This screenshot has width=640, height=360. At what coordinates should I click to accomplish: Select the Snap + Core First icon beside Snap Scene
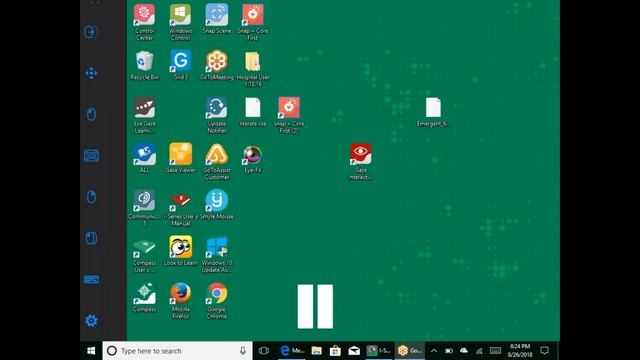[253, 22]
